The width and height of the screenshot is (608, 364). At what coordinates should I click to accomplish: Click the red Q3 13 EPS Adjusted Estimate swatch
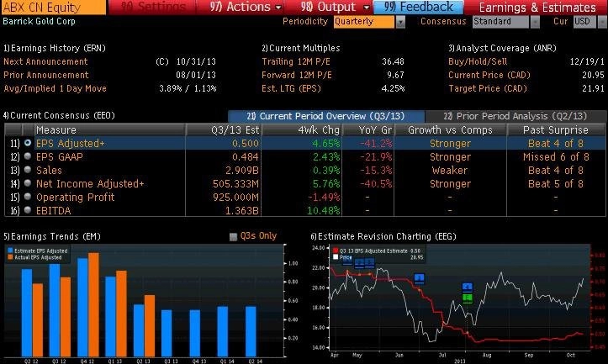pyautogui.click(x=336, y=251)
